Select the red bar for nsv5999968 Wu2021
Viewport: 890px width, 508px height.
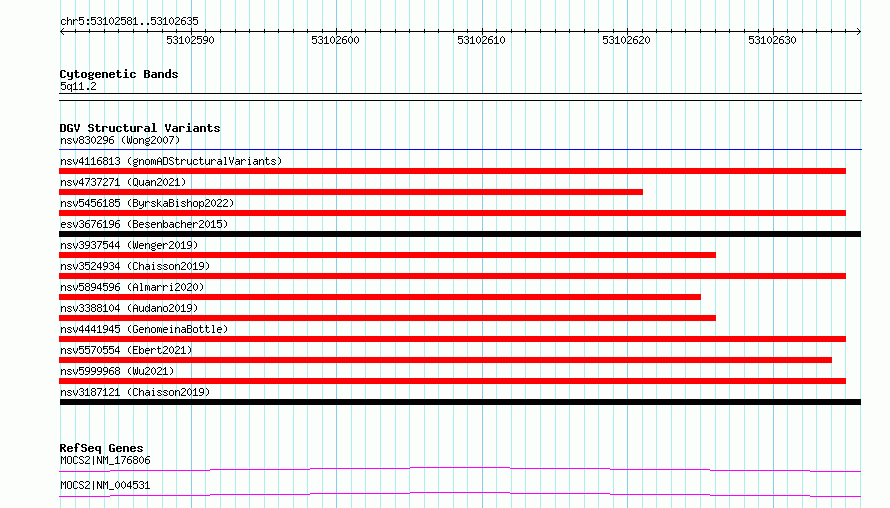452,381
